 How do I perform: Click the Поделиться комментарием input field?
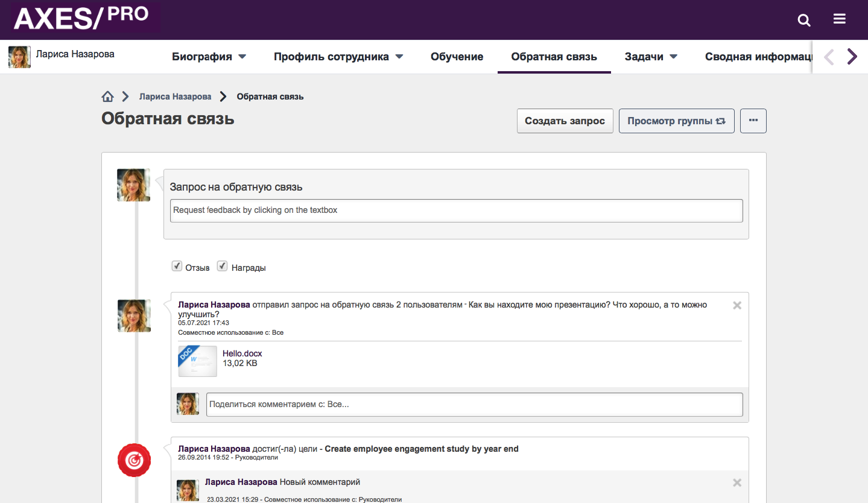[475, 405]
